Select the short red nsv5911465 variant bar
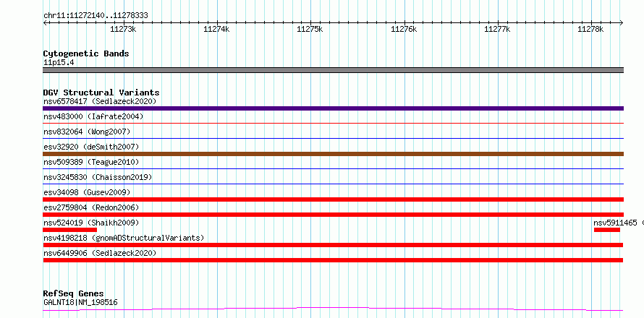This screenshot has height=318, width=644. coord(606,230)
